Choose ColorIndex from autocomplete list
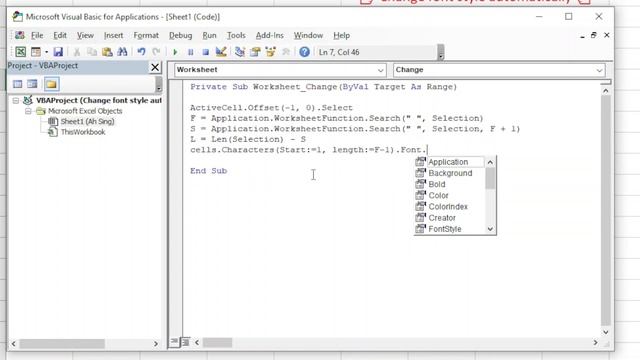Screen dimensions: 640x360 click(x=449, y=207)
